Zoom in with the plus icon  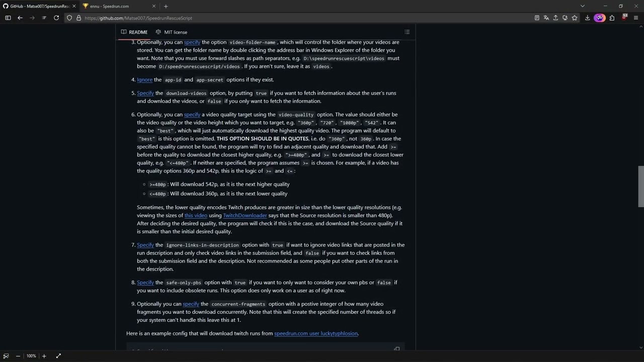pos(44,355)
